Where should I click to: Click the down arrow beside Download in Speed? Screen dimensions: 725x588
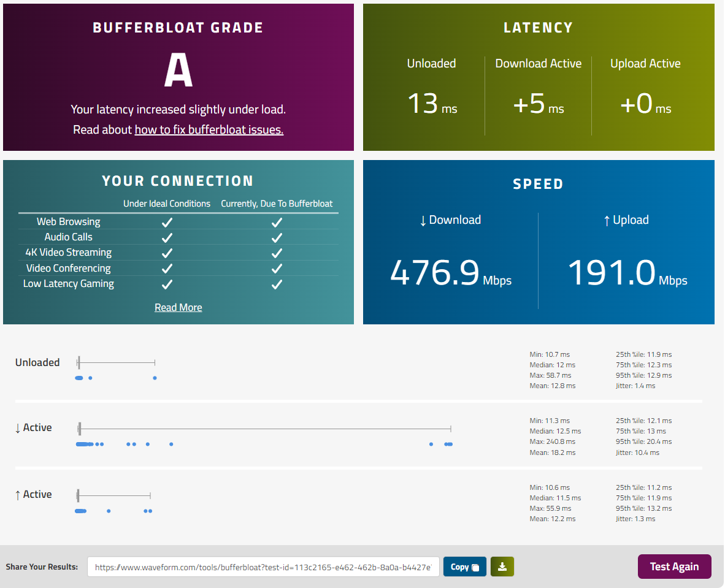coord(422,221)
